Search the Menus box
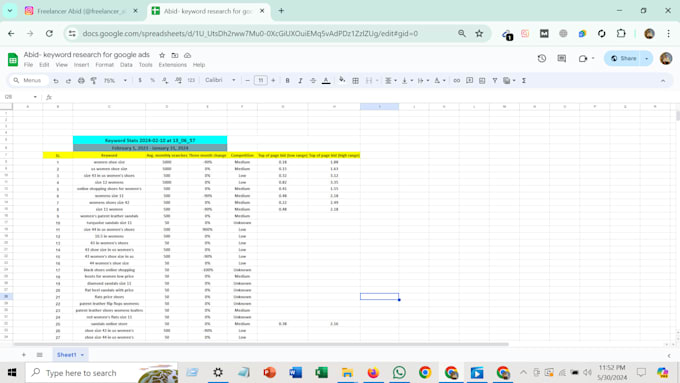The width and height of the screenshot is (680, 383). click(x=28, y=81)
